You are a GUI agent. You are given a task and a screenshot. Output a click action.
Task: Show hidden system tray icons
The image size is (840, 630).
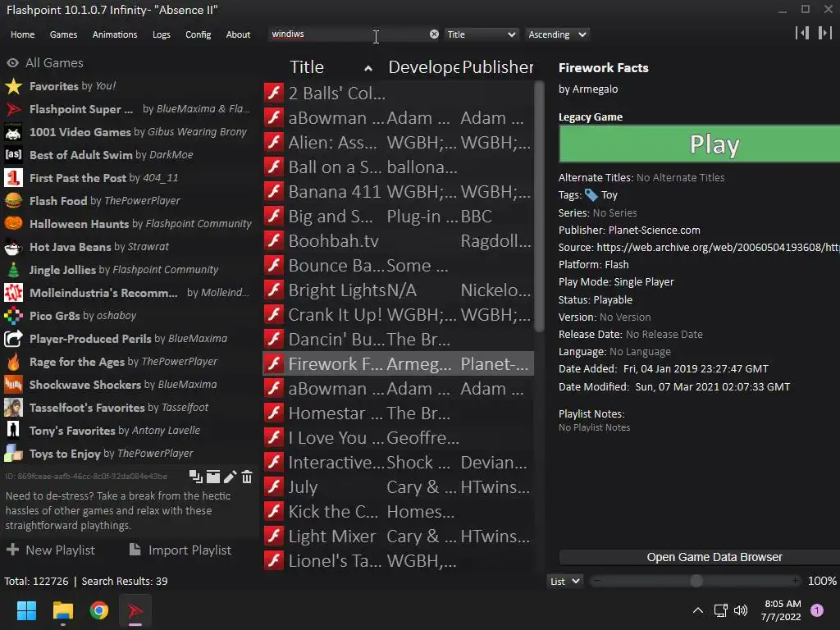[698, 610]
